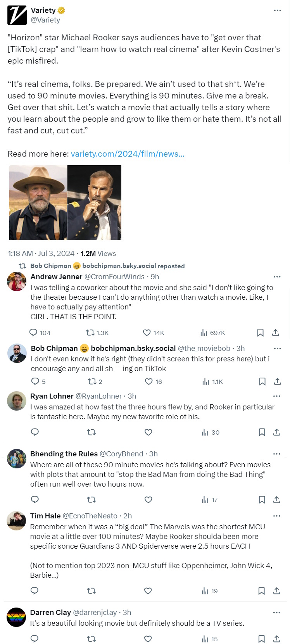Reply to Bhending the Rules' comment
The image size is (290, 644).
(x=35, y=499)
